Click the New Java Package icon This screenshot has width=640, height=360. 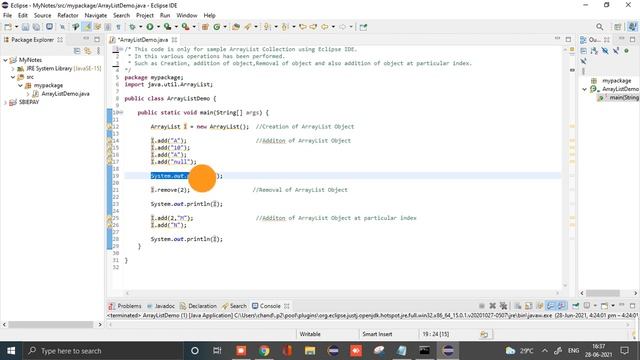(x=205, y=27)
